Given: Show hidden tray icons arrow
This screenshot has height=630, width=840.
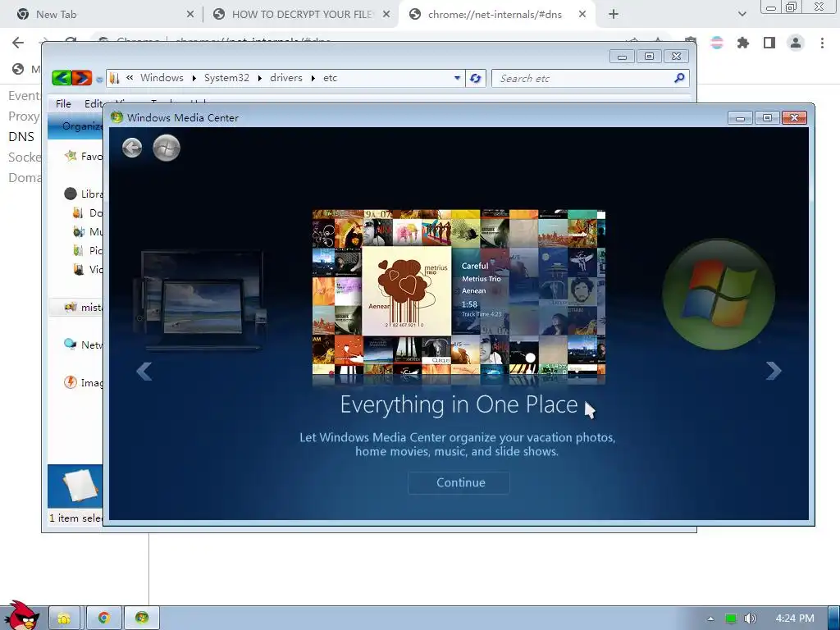Looking at the screenshot, I should (710, 619).
